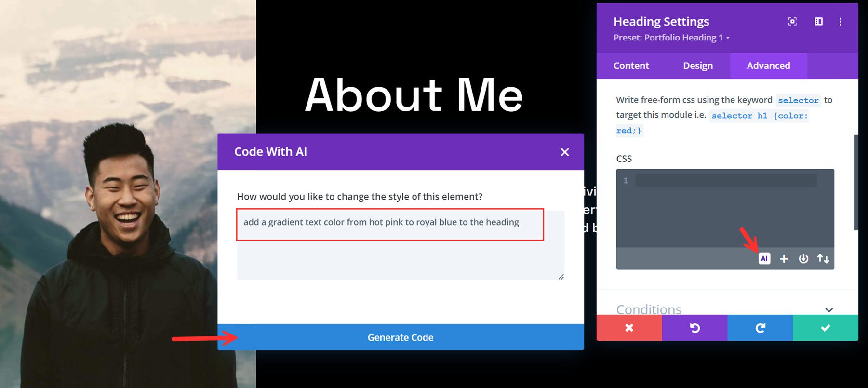
Task: Click the snap-to-side layout icon
Action: coord(818,21)
